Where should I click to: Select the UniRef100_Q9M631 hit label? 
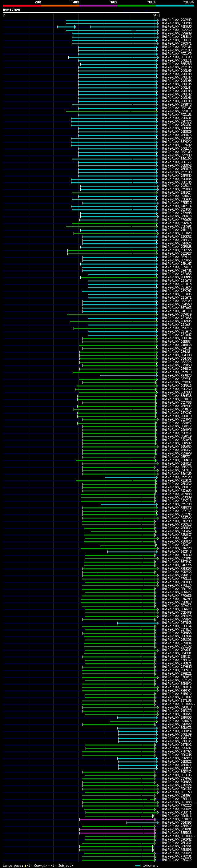pyautogui.click(x=177, y=118)
